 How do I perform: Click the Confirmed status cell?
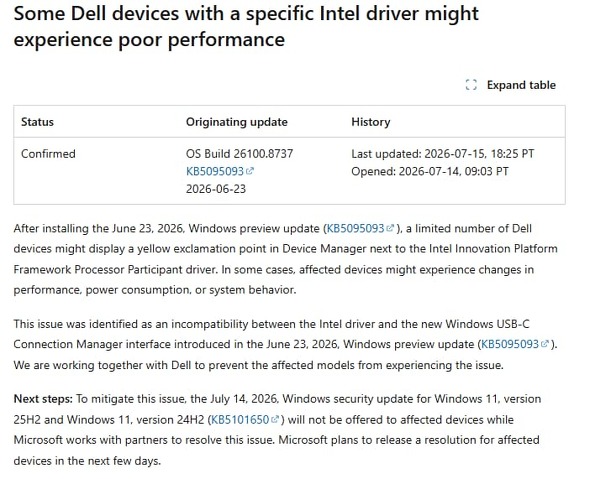point(48,154)
